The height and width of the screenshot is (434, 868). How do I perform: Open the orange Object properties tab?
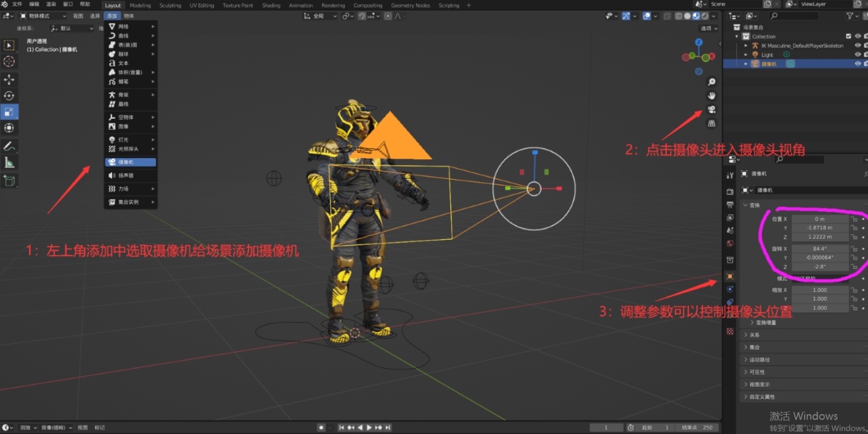point(730,276)
